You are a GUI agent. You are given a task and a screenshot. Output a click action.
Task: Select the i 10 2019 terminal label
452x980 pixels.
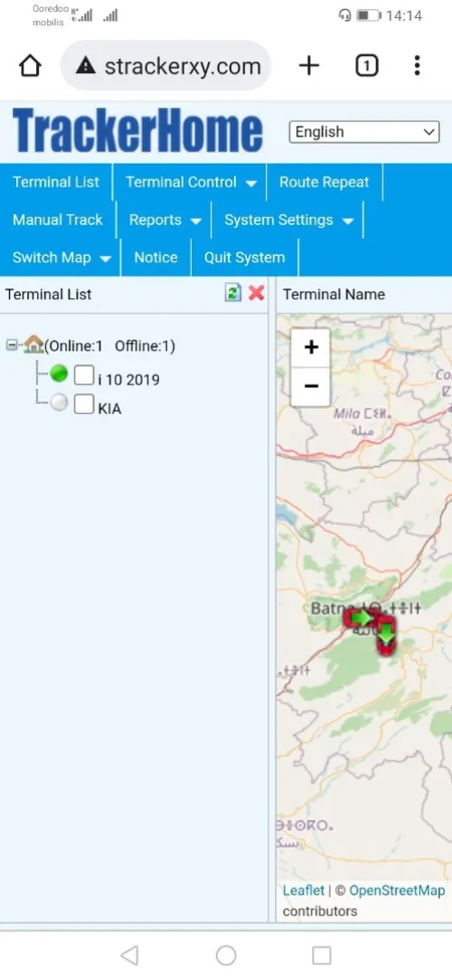click(128, 380)
